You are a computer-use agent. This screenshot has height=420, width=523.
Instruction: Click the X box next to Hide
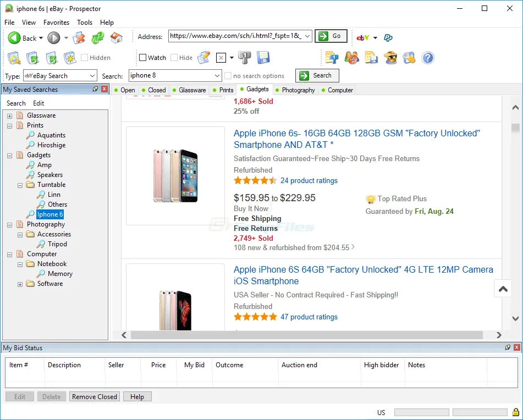point(221,58)
